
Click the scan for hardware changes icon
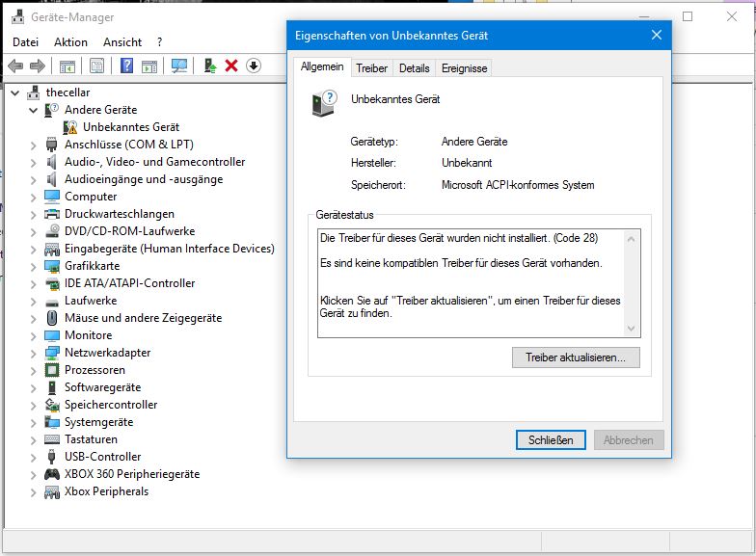point(179,66)
